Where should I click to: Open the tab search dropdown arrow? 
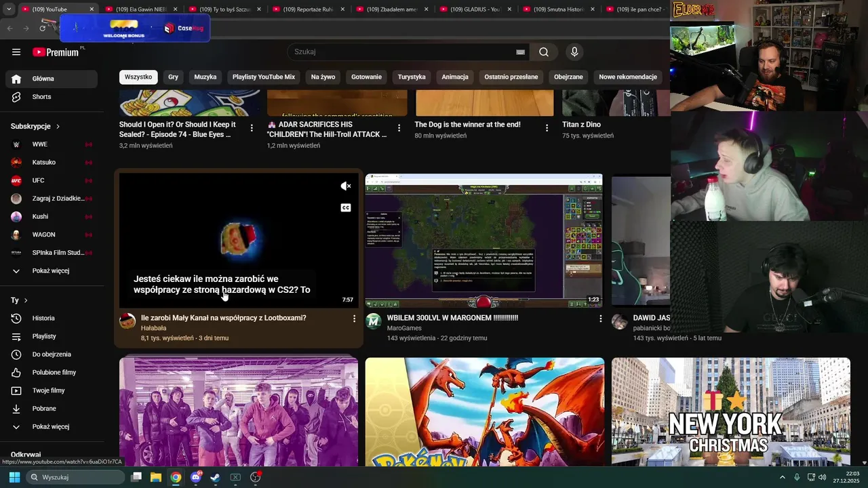8,9
